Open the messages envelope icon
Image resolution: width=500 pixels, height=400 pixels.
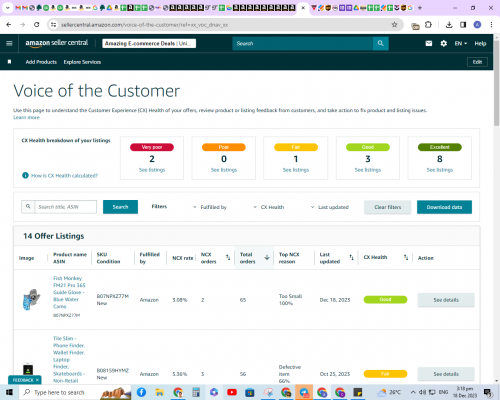coord(429,43)
